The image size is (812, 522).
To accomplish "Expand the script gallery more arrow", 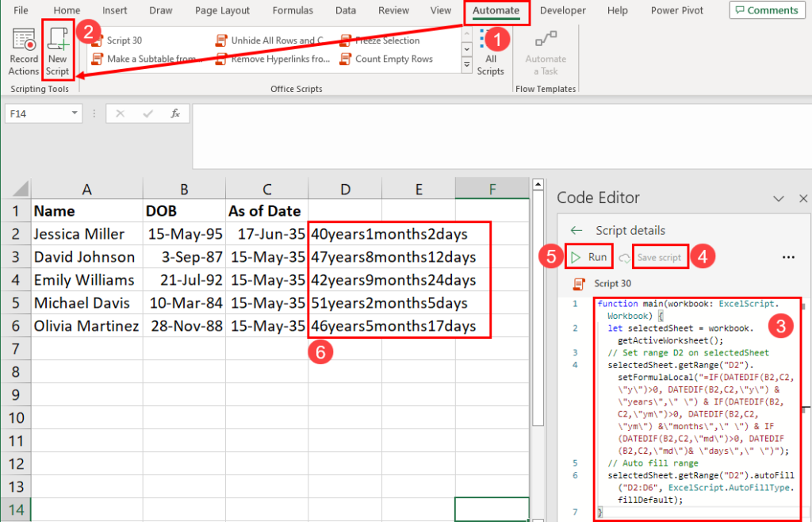I will 466,65.
